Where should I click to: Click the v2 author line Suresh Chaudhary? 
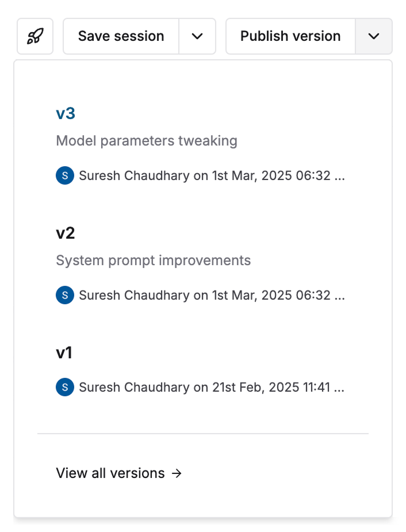(x=135, y=295)
